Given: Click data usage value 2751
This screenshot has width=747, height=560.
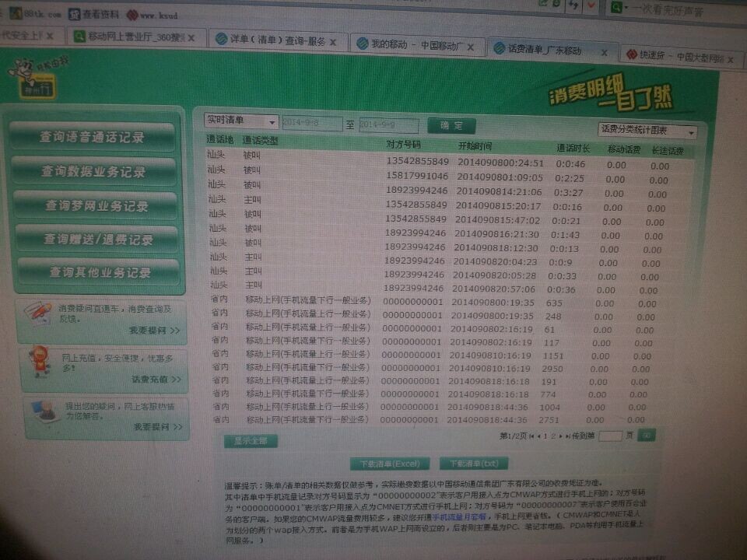Looking at the screenshot, I should [549, 420].
